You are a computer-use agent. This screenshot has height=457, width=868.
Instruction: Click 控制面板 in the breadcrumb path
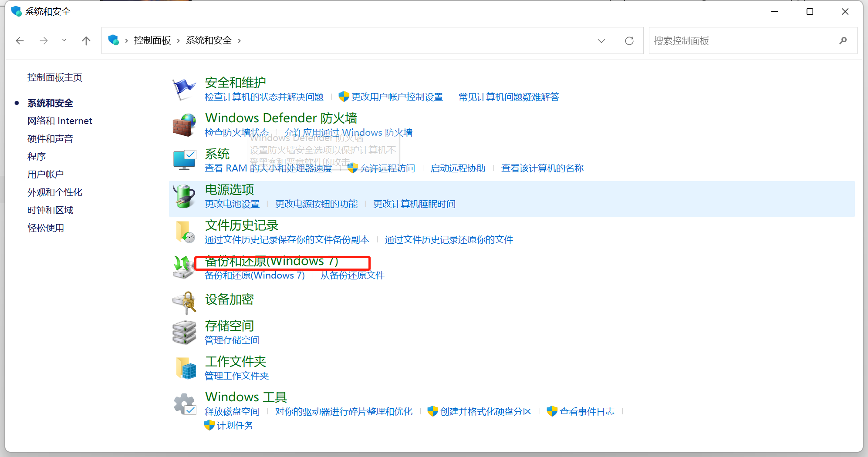[152, 40]
